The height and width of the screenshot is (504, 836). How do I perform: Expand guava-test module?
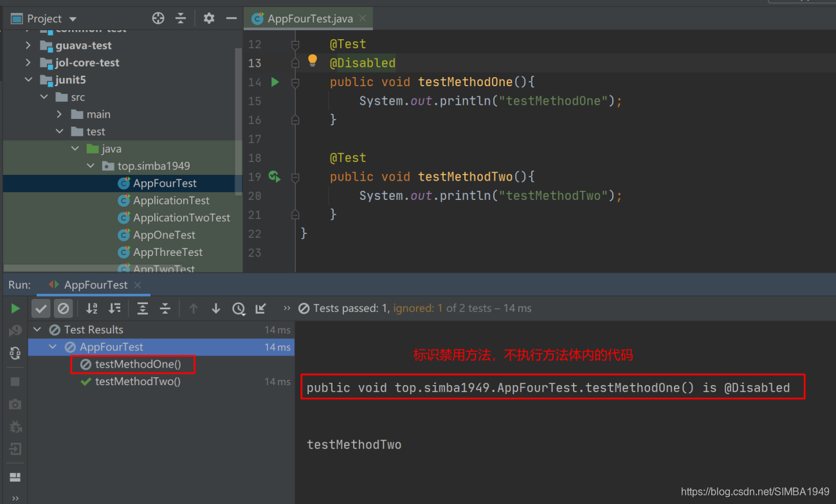[28, 45]
